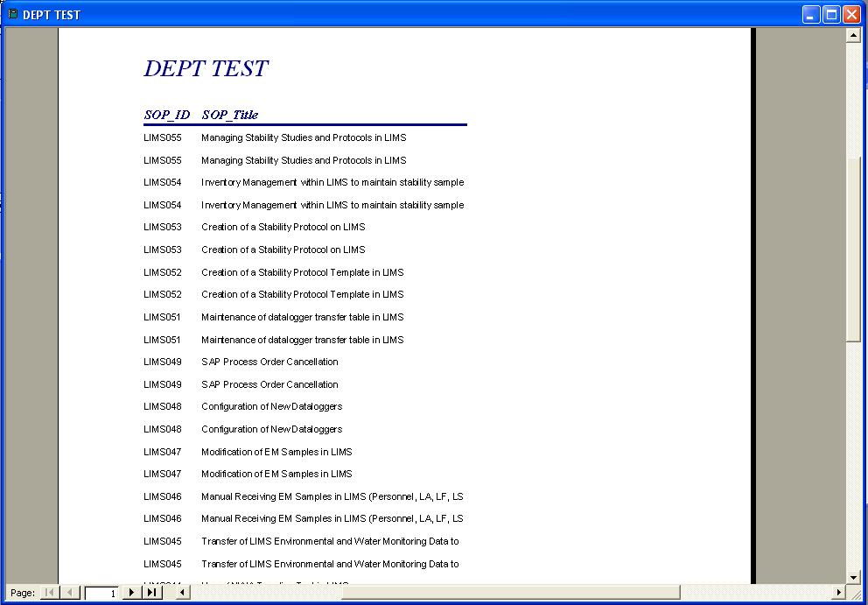Image resolution: width=868 pixels, height=605 pixels.
Task: Click the upper 'Managing Stability Studies and Protocols in LIMS' title
Action: (304, 137)
